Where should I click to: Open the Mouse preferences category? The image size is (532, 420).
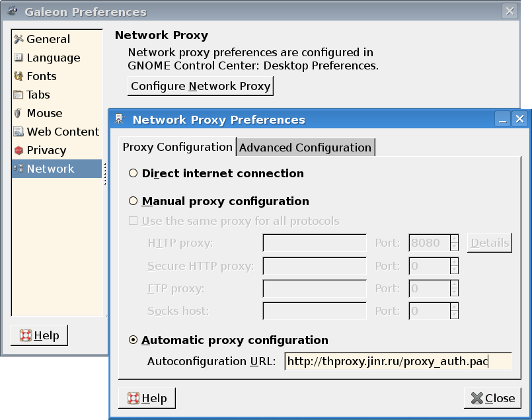click(x=57, y=113)
